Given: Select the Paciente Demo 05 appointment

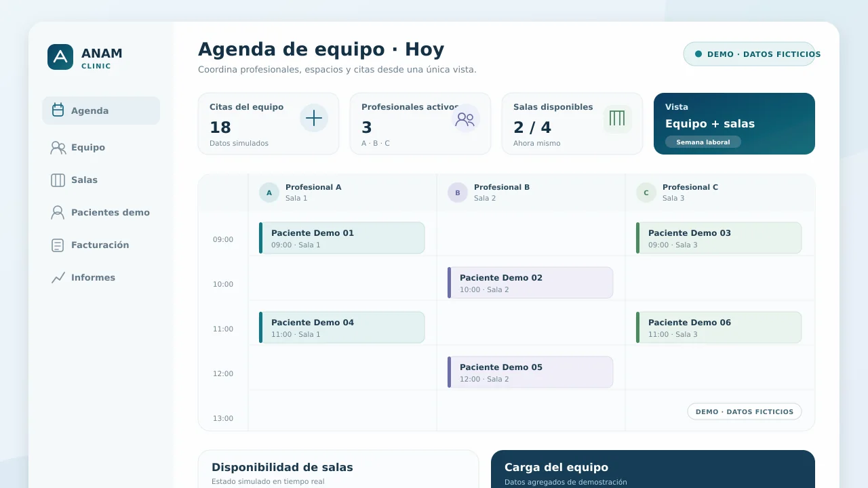Looking at the screenshot, I should 530,372.
